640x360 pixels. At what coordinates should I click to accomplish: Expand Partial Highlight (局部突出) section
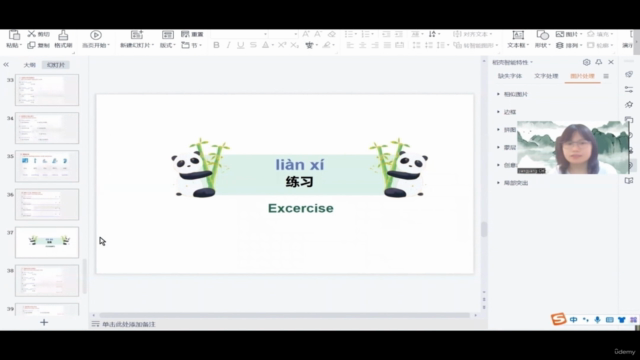point(512,183)
